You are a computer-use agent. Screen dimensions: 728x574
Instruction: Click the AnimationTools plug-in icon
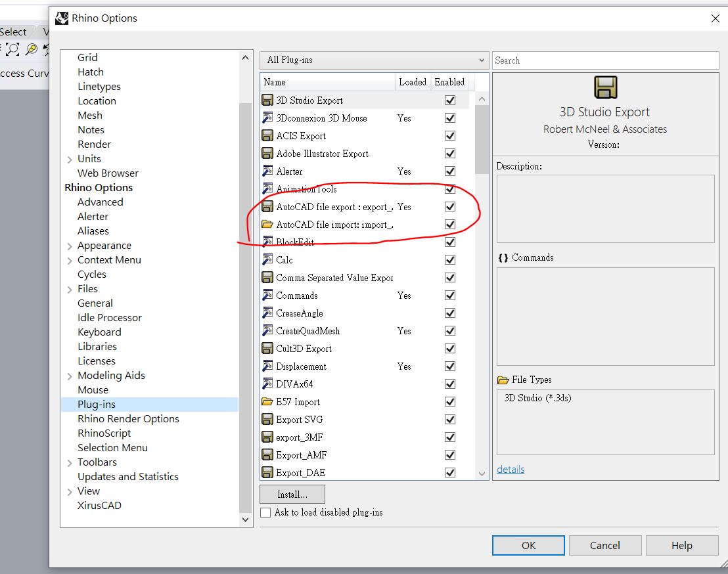267,189
